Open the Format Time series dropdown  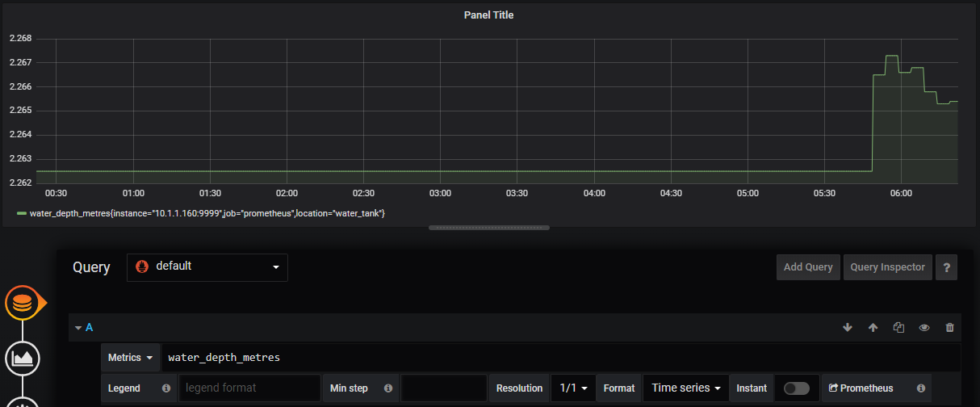[x=686, y=388]
